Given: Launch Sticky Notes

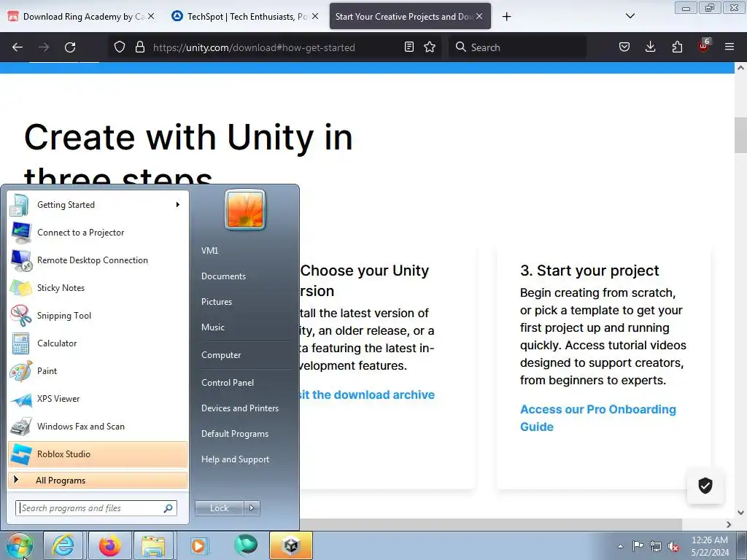Looking at the screenshot, I should (x=98, y=287).
